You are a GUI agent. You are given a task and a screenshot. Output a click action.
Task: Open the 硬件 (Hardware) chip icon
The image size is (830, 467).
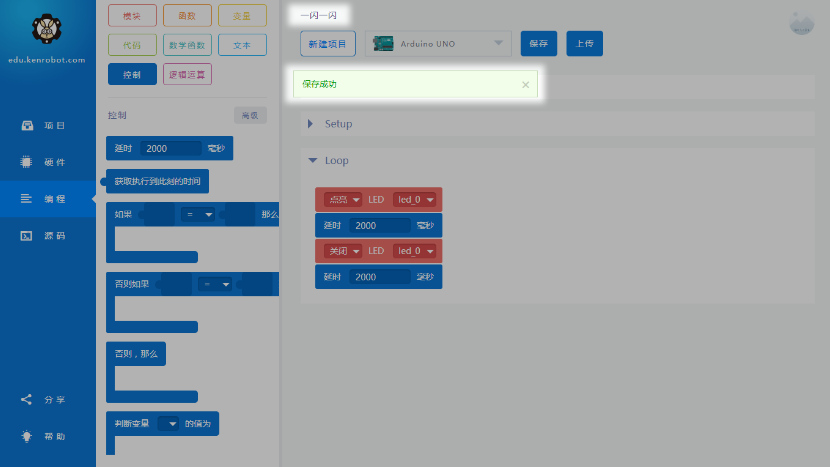point(27,162)
